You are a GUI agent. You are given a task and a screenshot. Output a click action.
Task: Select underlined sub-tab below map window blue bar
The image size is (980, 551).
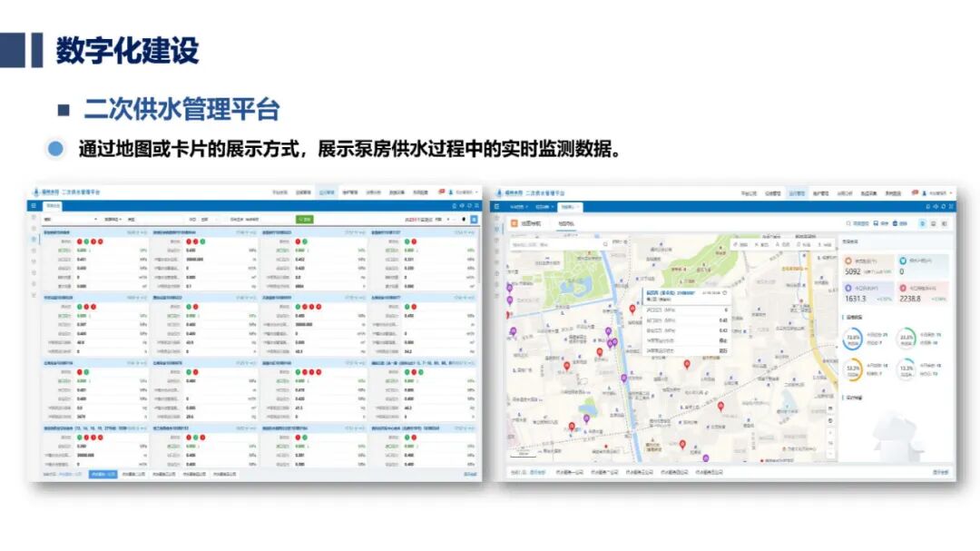(565, 223)
